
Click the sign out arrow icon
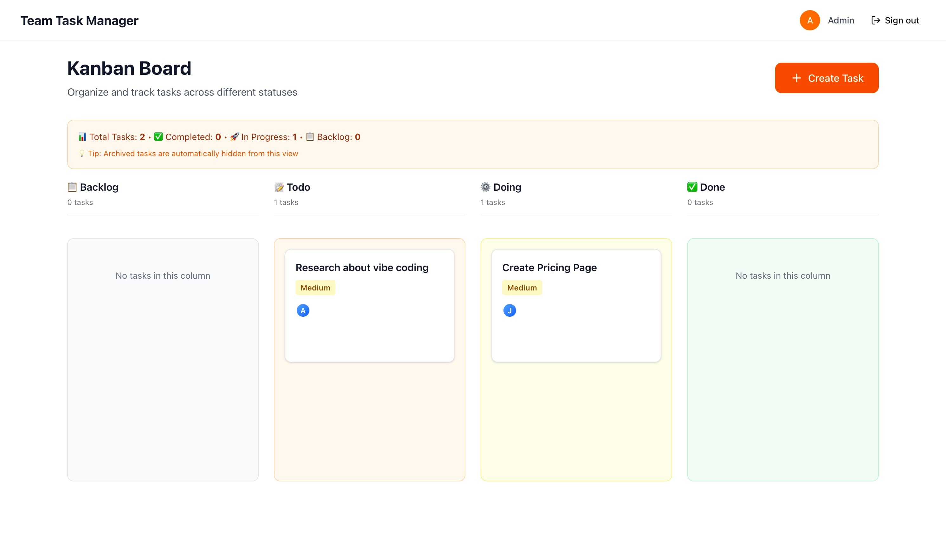(x=875, y=20)
